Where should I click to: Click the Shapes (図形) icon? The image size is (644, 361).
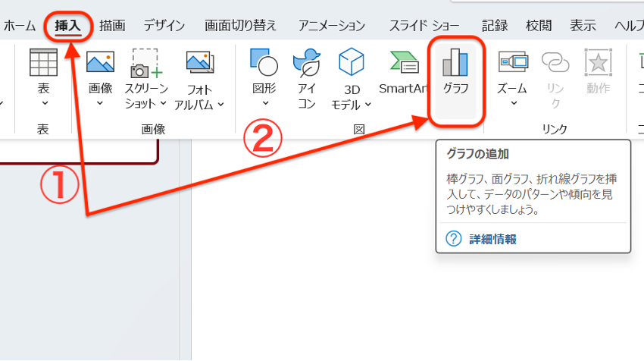[264, 62]
